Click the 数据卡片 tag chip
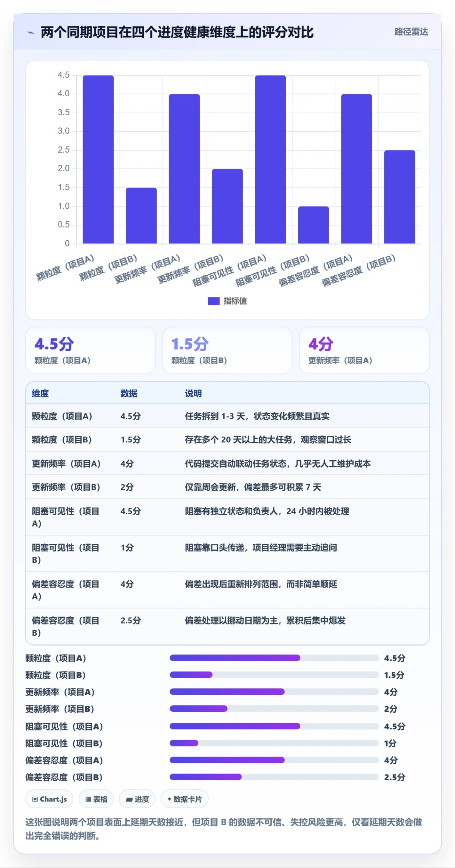Viewport: 455px width, 868px height. click(185, 799)
